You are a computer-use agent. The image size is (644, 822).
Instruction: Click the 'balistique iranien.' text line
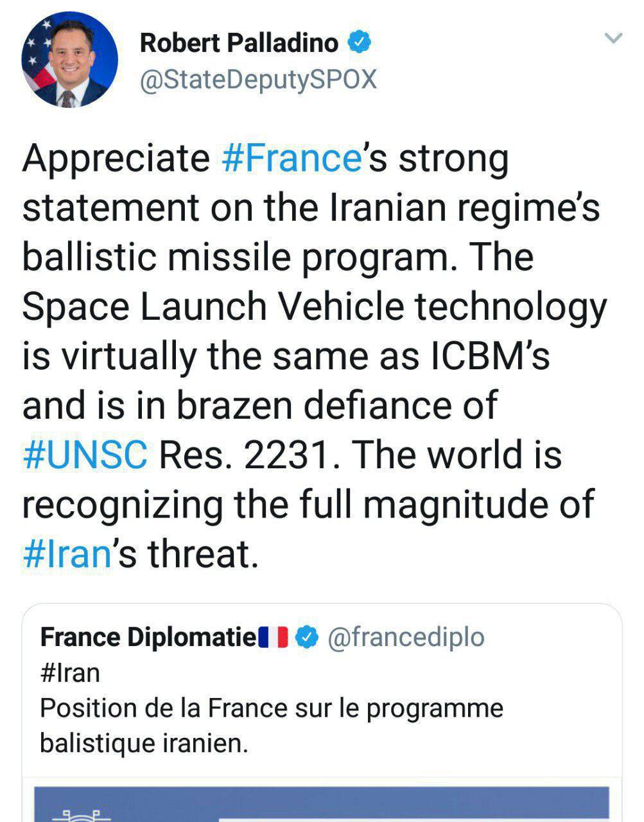tap(143, 743)
